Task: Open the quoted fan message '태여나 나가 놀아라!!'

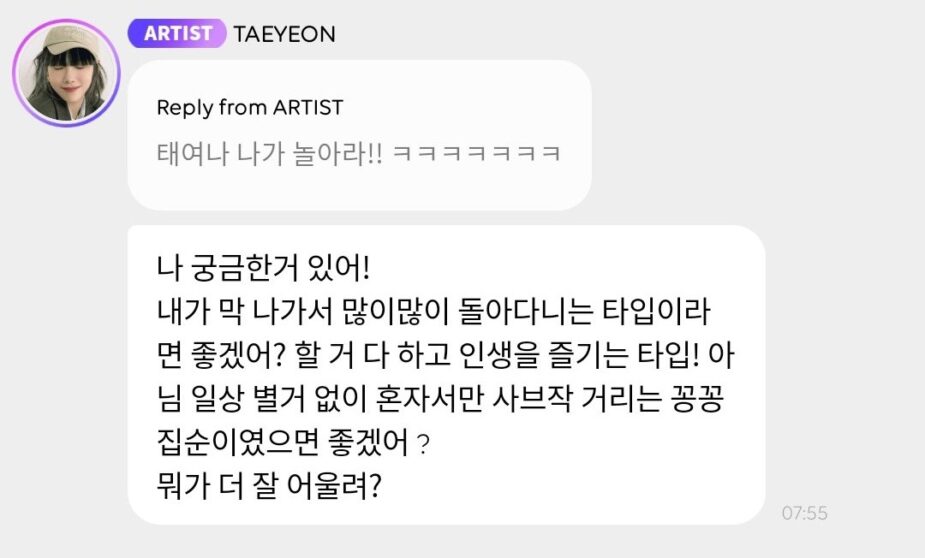Action: coord(270,154)
